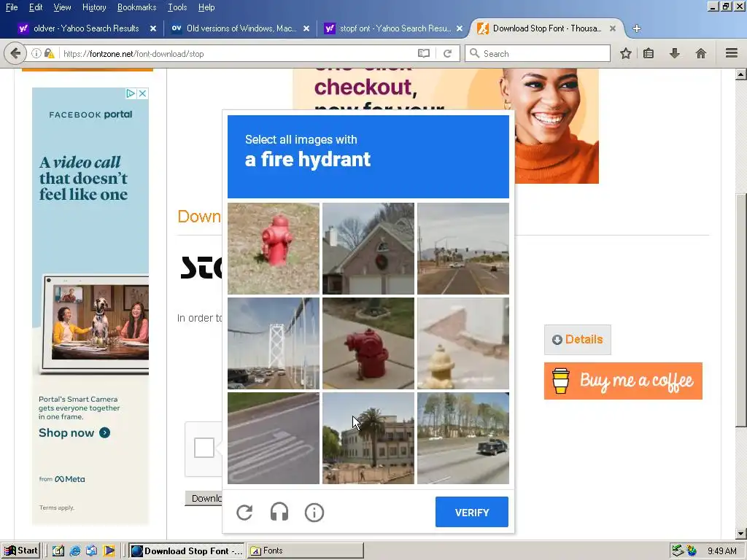Click the lock warning icon in address bar

(49, 53)
